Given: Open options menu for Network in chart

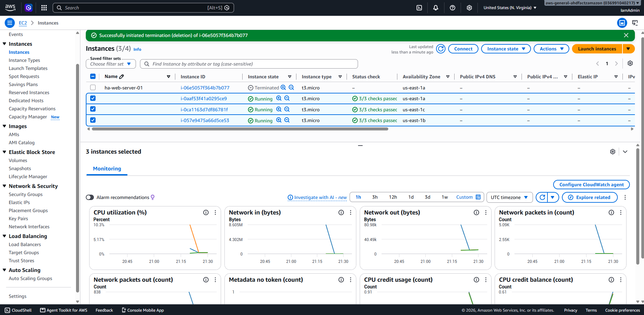Looking at the screenshot, I should (x=351, y=212).
